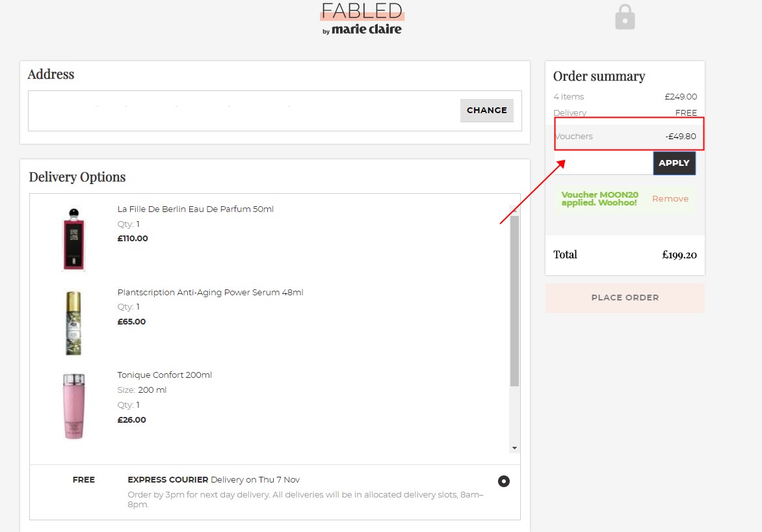Click the £26.00 price text
The width and height of the screenshot is (762, 532).
coord(132,419)
